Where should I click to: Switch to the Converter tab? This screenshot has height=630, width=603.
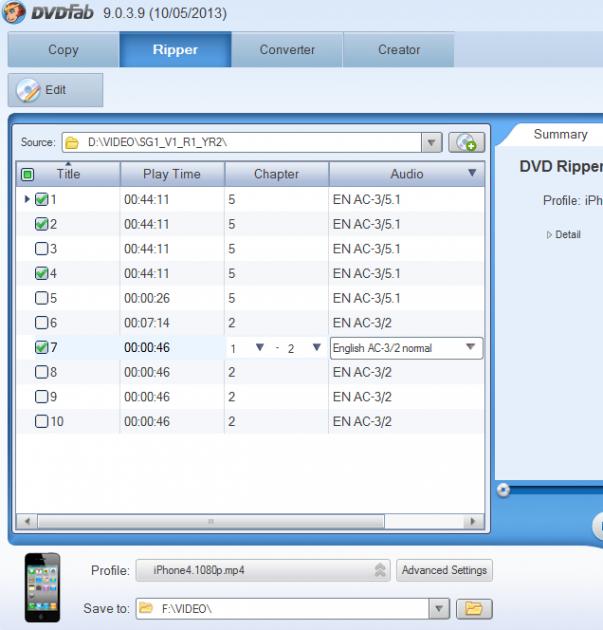tap(287, 49)
